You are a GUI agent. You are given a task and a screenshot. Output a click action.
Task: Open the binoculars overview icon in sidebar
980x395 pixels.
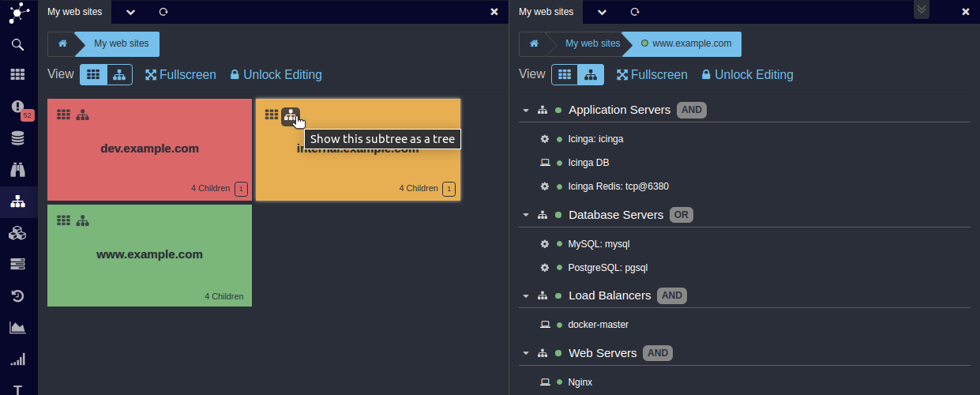(17, 169)
